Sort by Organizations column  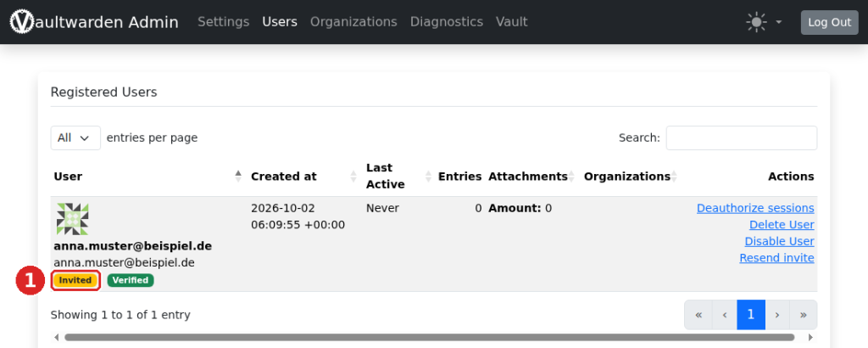click(x=630, y=177)
